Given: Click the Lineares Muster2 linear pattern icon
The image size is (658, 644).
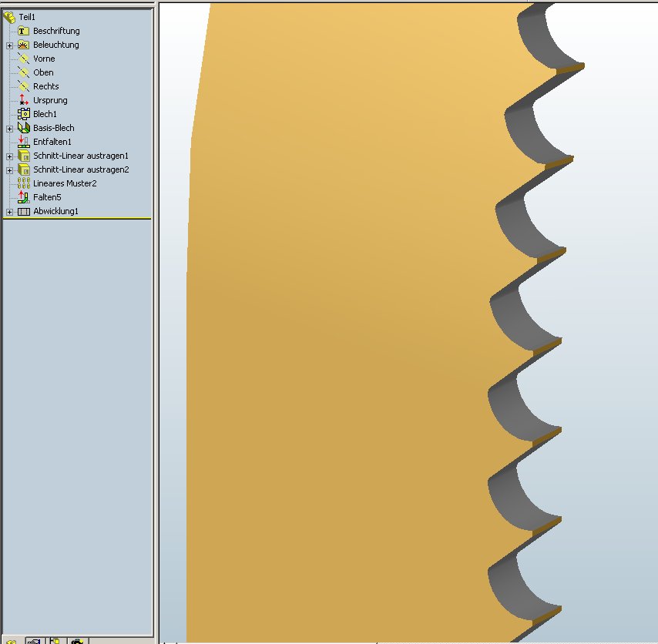Looking at the screenshot, I should [23, 183].
